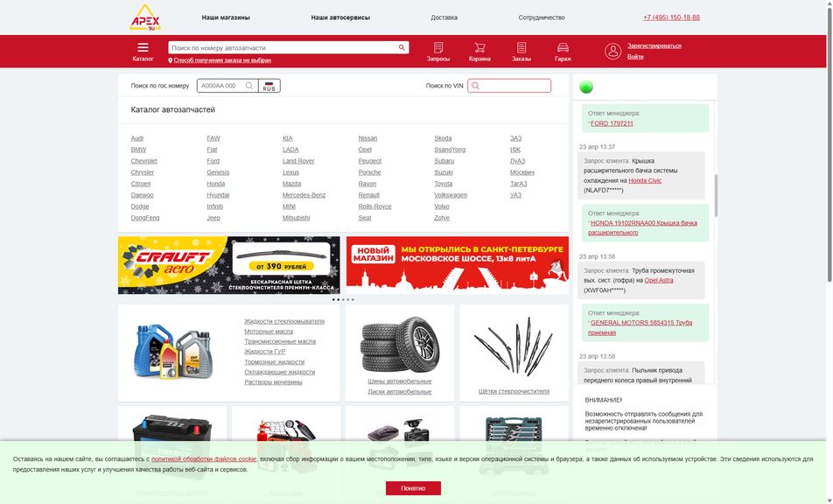Call phone number +7 (495) 150-18-88 link

[x=671, y=17]
